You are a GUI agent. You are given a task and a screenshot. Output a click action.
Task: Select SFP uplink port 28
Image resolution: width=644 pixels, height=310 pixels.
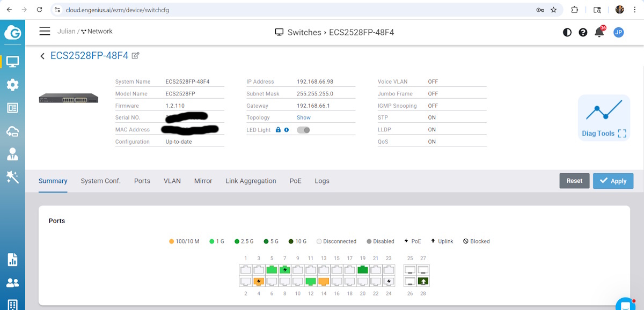point(423,281)
